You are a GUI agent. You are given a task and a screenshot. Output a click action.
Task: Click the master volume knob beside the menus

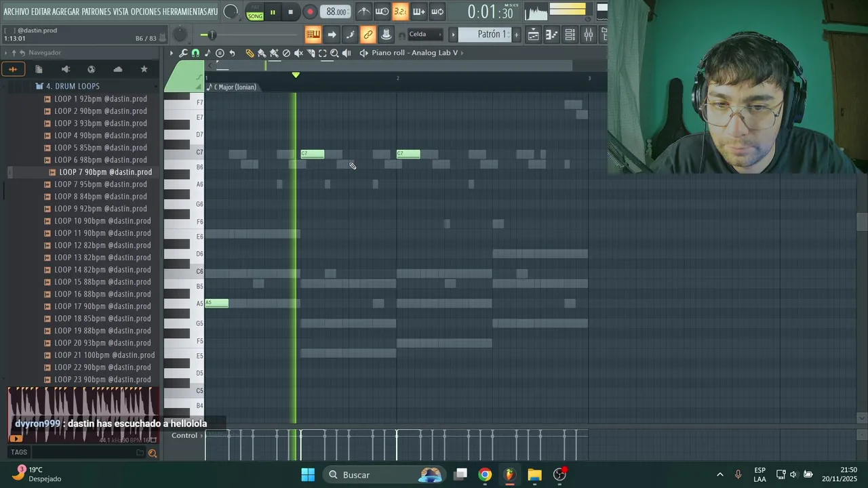[231, 12]
